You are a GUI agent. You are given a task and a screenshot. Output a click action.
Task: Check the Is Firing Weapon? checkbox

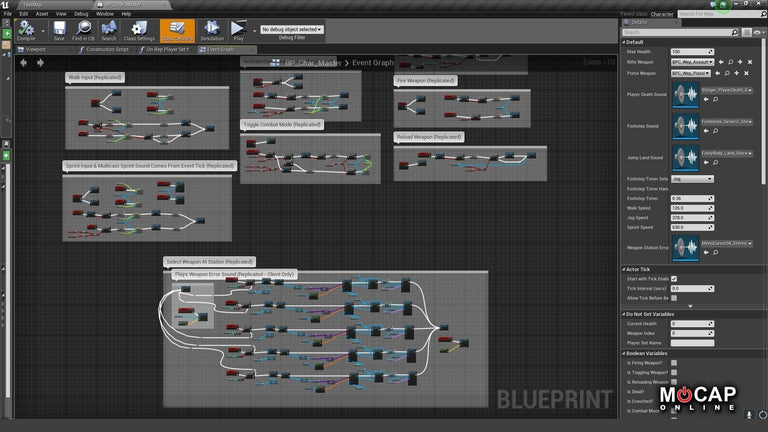[x=674, y=363]
